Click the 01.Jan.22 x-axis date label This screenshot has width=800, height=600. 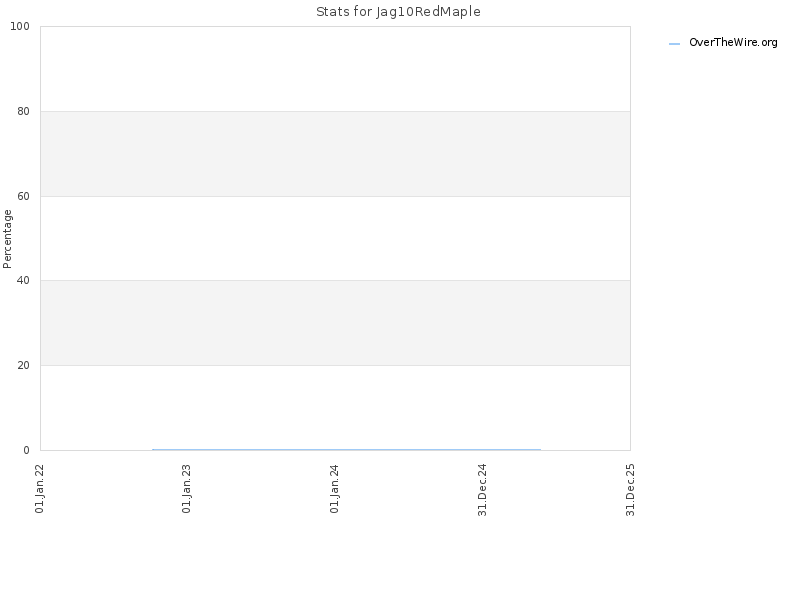[40, 489]
